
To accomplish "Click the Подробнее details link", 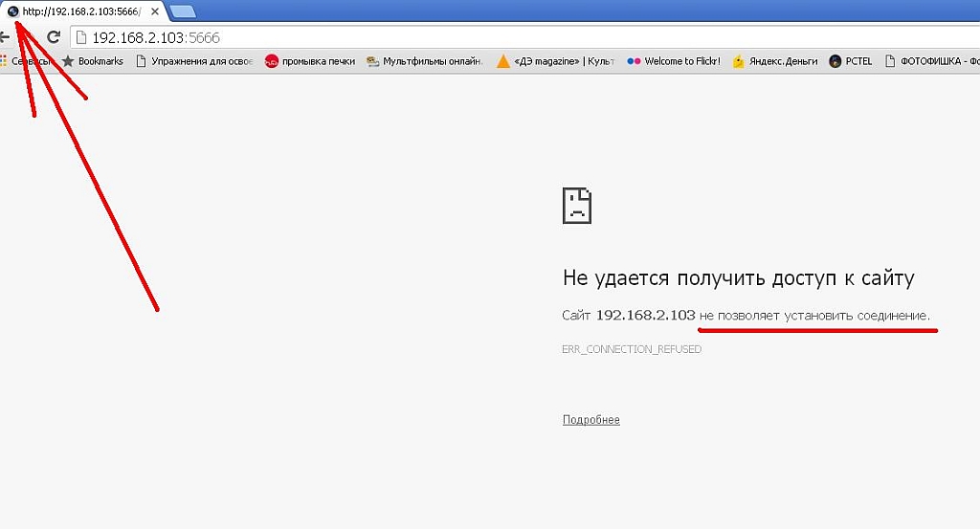I will tap(591, 420).
